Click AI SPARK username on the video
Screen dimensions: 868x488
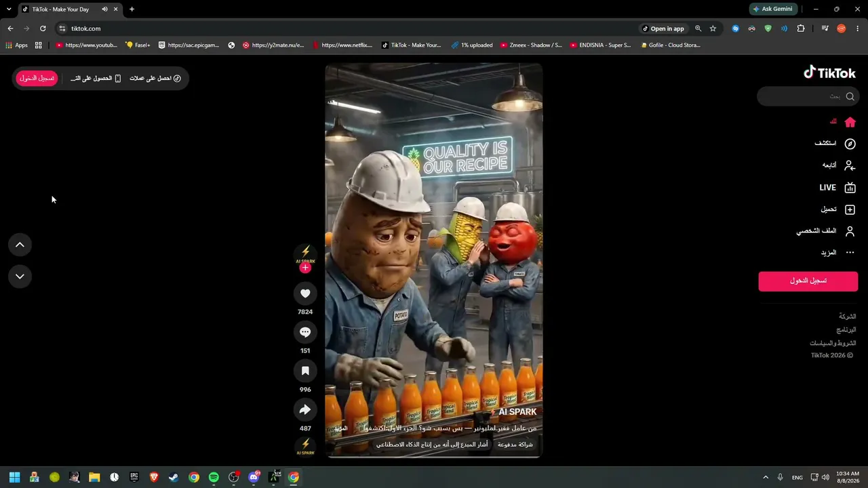pos(517,412)
